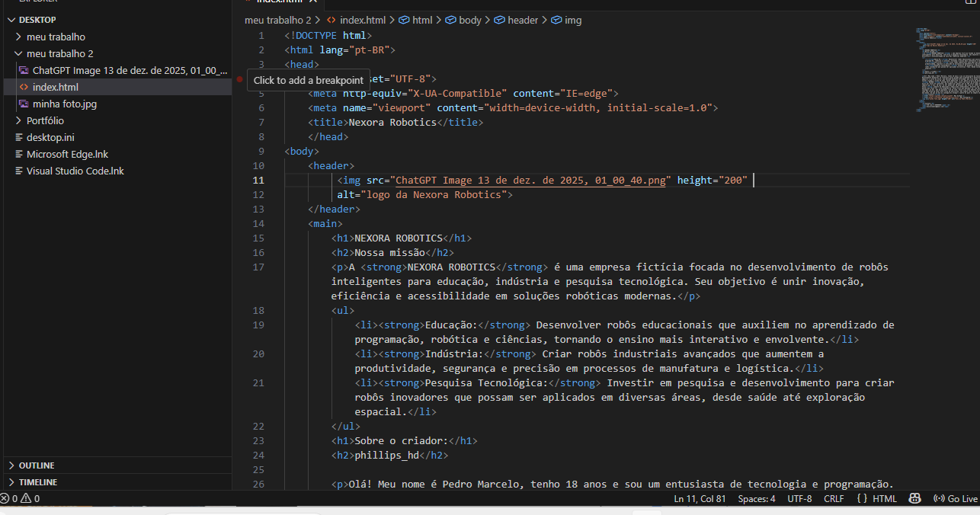Click the img symbol in breadcrumbs

coord(566,20)
